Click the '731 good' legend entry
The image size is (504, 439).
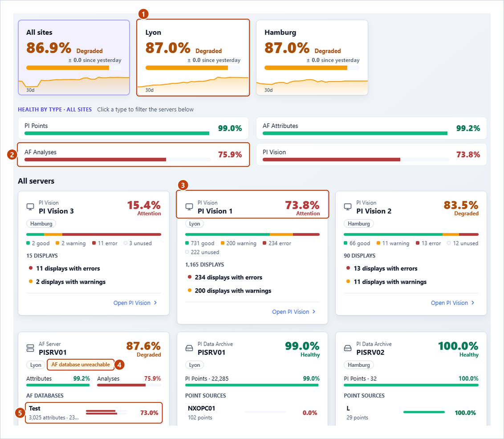tap(199, 243)
